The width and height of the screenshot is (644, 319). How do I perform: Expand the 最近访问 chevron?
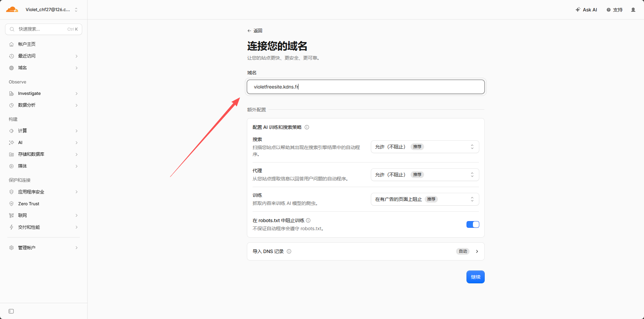coord(76,56)
